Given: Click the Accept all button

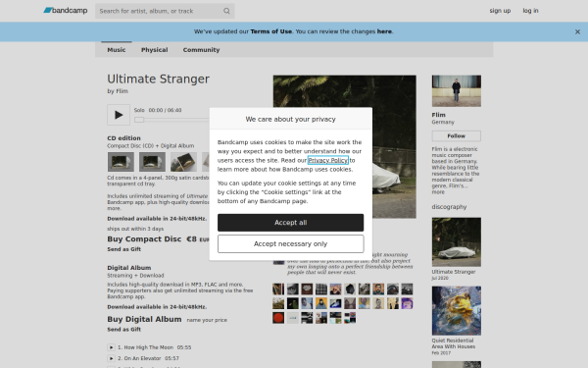Looking at the screenshot, I should [x=290, y=223].
